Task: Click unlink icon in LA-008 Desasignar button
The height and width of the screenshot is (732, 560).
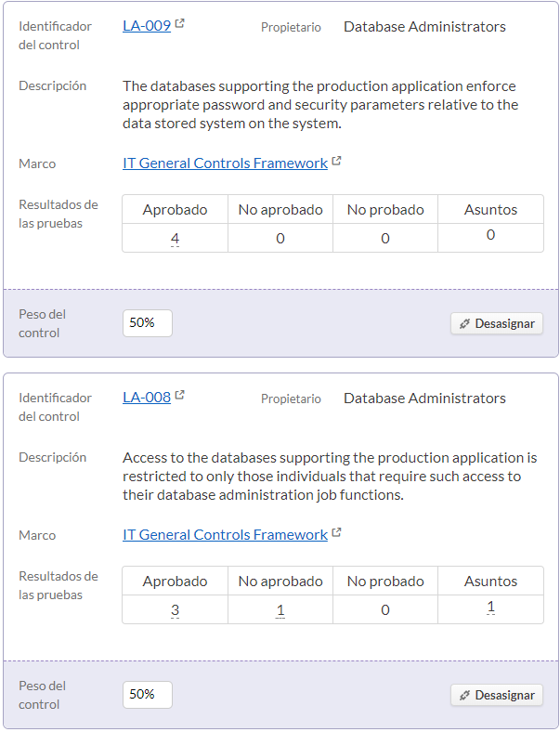Action: point(464,695)
